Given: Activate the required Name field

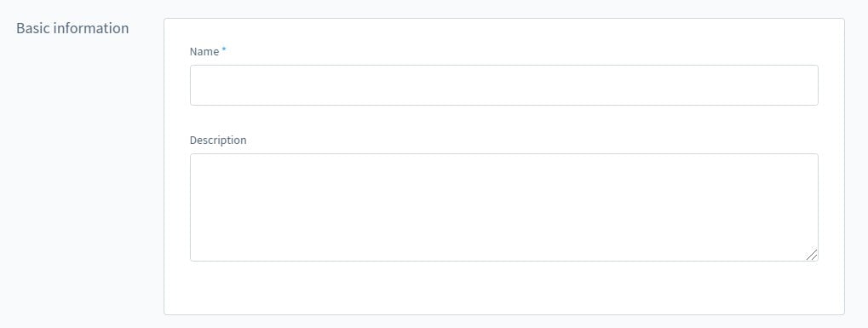Looking at the screenshot, I should click(503, 85).
